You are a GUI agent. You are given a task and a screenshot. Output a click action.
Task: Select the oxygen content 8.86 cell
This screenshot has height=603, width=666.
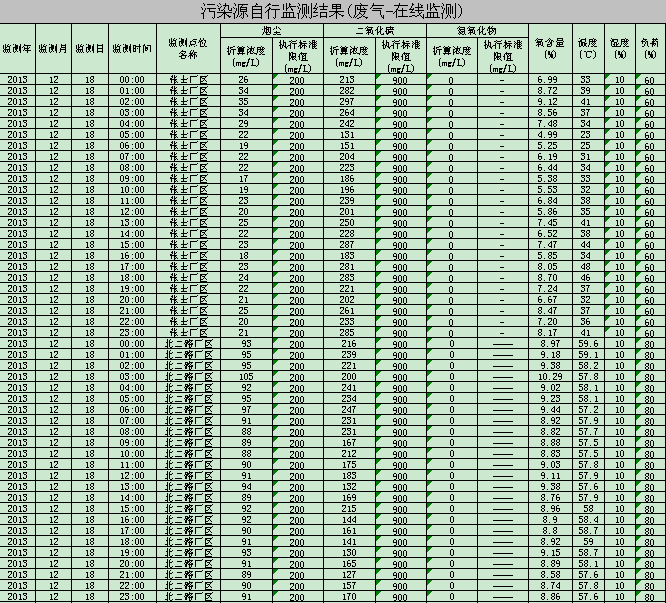(x=550, y=597)
